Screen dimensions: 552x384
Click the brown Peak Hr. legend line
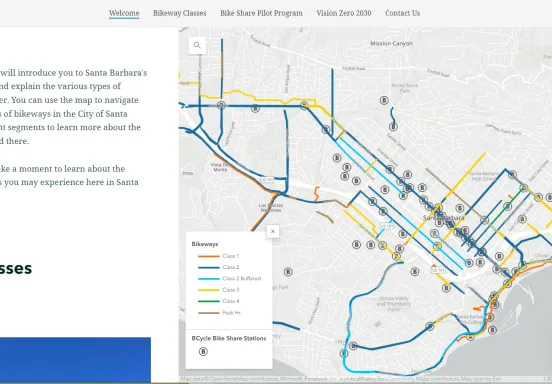[x=209, y=313]
